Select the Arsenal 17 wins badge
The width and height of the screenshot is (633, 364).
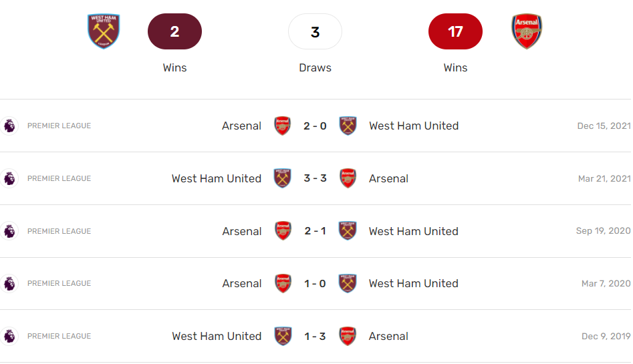click(455, 31)
